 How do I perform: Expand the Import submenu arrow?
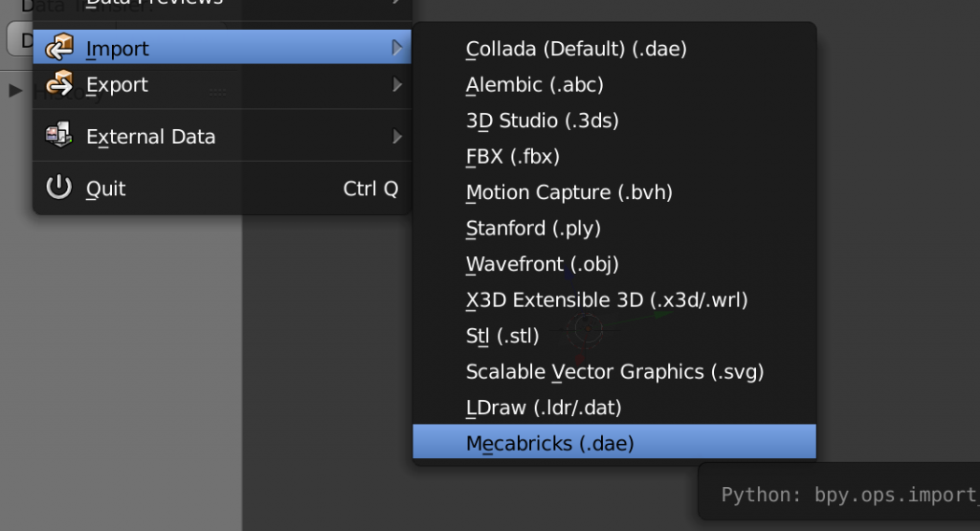[397, 48]
